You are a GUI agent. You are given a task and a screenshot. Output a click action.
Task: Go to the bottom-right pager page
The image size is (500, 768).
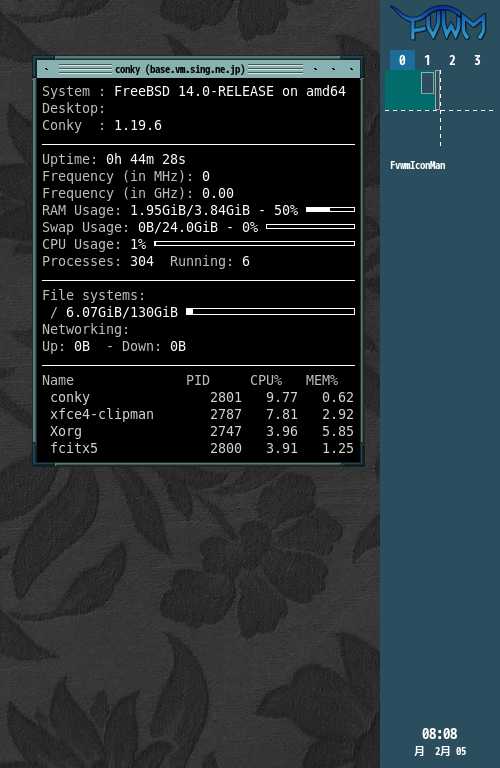pyautogui.click(x=468, y=129)
